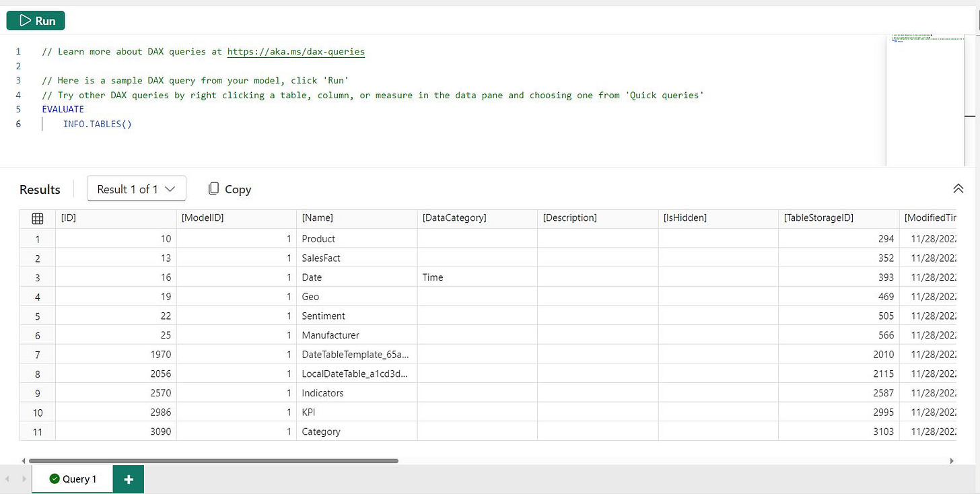Click TableStorageID cell 2587

(x=839, y=393)
